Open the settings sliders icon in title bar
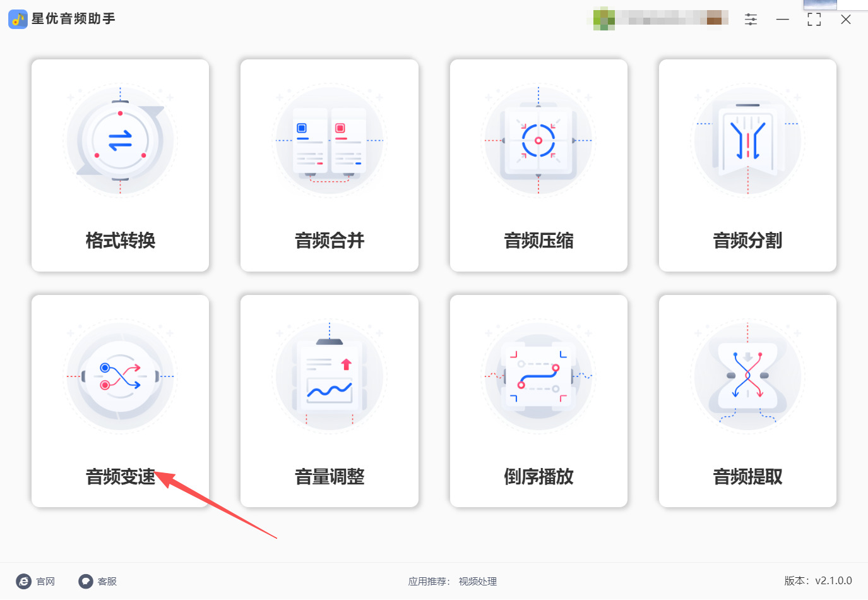The height and width of the screenshot is (600, 868). (751, 20)
